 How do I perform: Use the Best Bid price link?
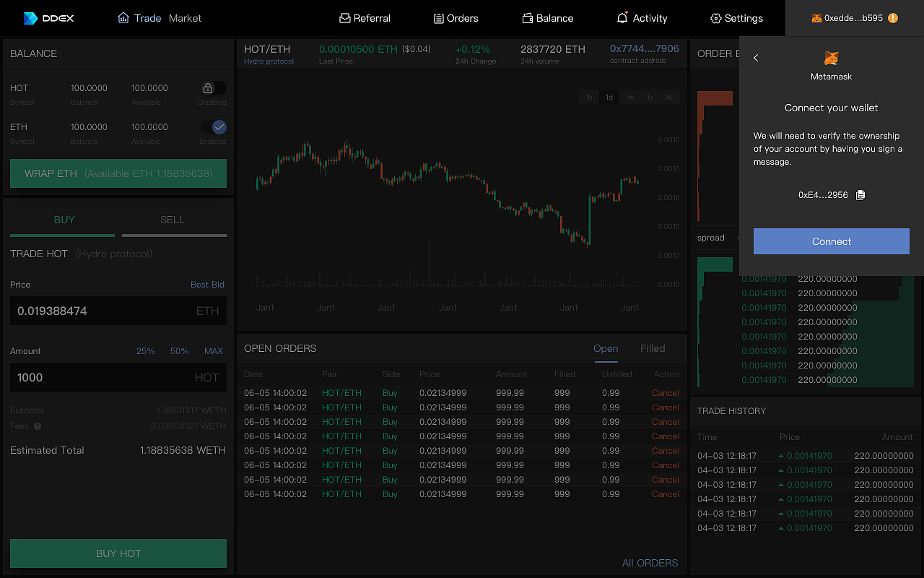click(x=207, y=285)
